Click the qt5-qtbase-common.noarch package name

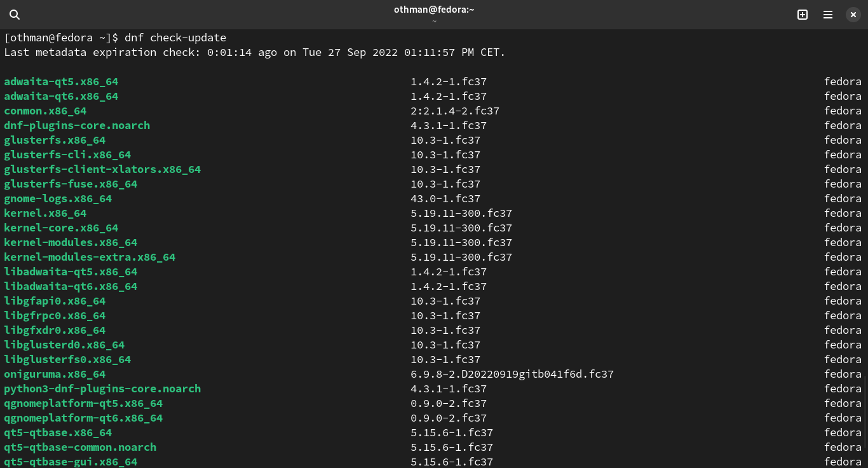coord(80,447)
